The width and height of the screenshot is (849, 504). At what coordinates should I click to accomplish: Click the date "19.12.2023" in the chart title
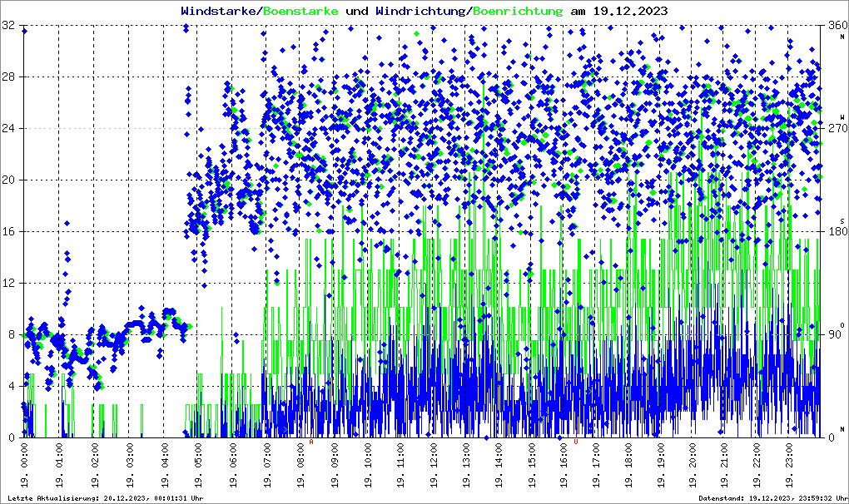[x=630, y=11]
